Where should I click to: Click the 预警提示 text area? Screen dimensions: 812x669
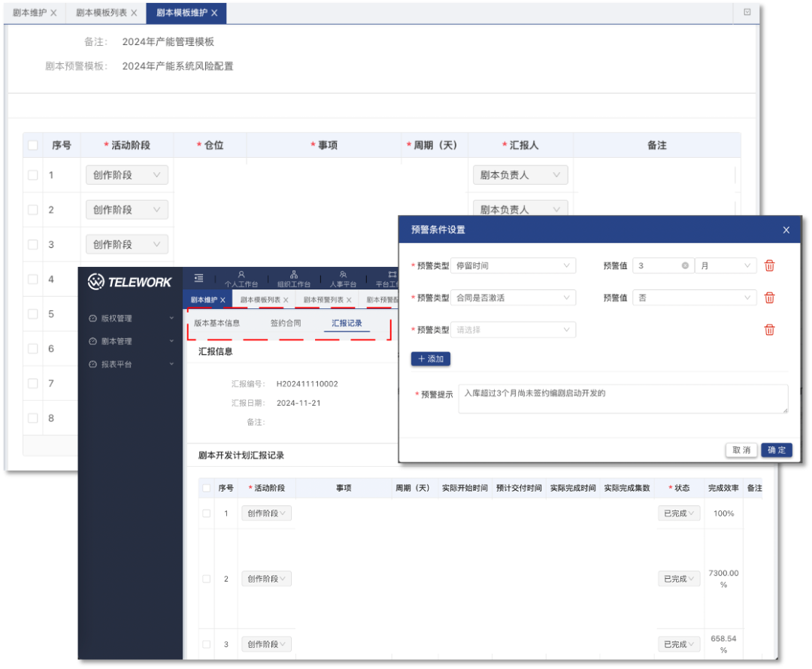click(623, 398)
